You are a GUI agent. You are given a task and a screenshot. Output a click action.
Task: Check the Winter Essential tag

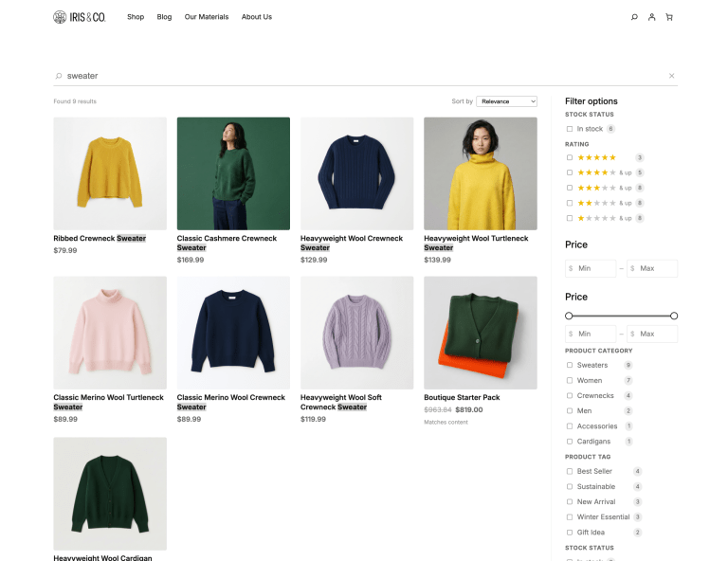click(x=569, y=516)
